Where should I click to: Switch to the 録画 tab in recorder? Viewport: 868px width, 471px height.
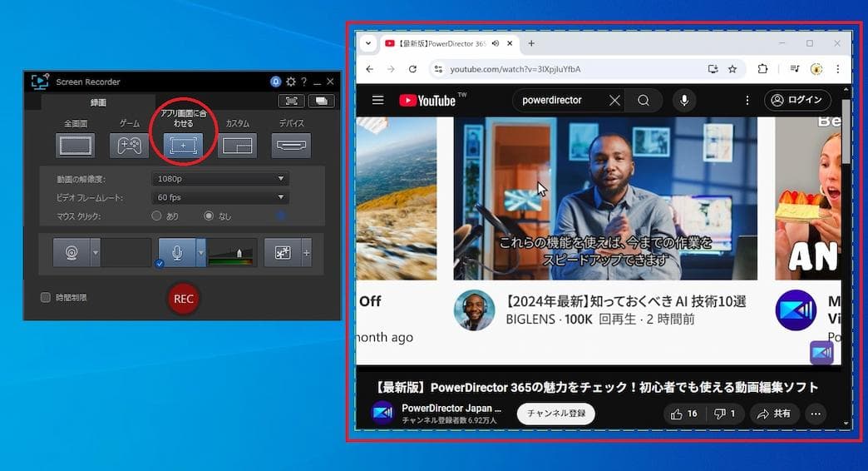(98, 102)
